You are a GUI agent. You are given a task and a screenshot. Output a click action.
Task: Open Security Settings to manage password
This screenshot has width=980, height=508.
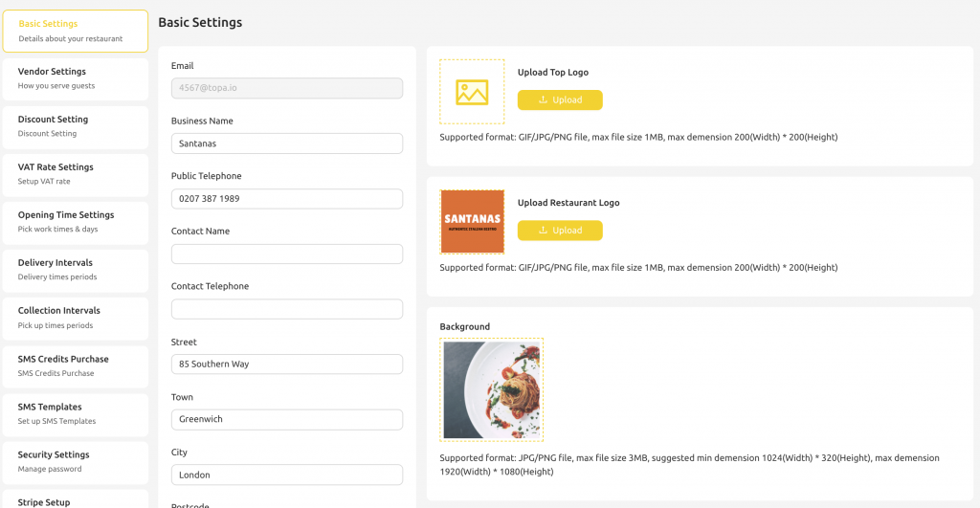pyautogui.click(x=75, y=462)
